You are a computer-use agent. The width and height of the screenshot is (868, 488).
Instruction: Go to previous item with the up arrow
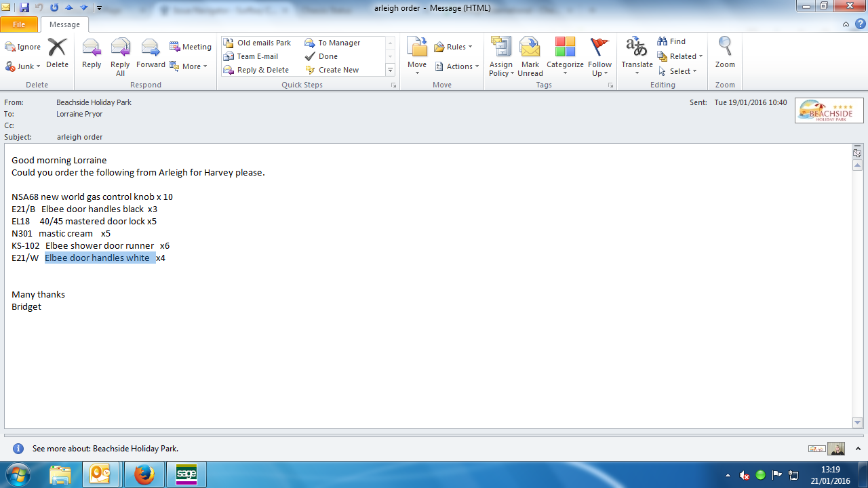coord(68,8)
